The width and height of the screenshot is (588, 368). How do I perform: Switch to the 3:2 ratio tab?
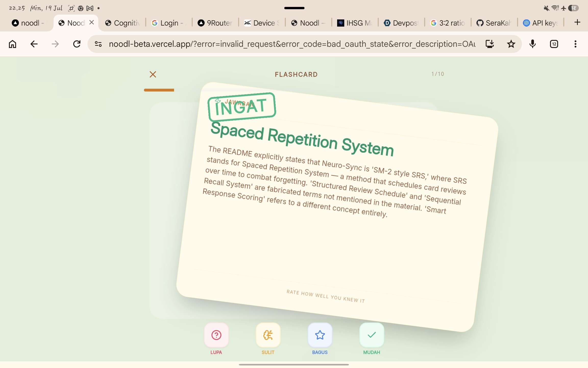coord(448,23)
